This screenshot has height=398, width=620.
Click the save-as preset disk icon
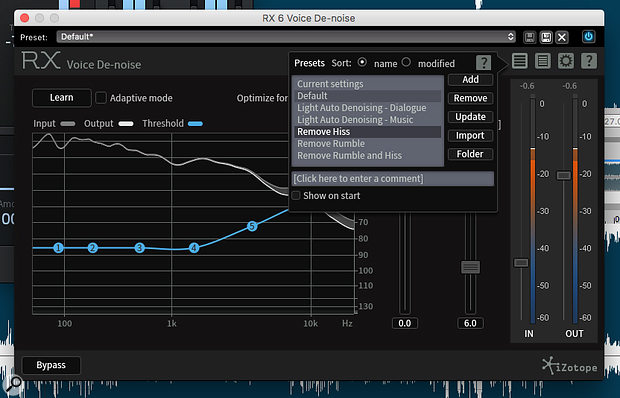tap(546, 37)
